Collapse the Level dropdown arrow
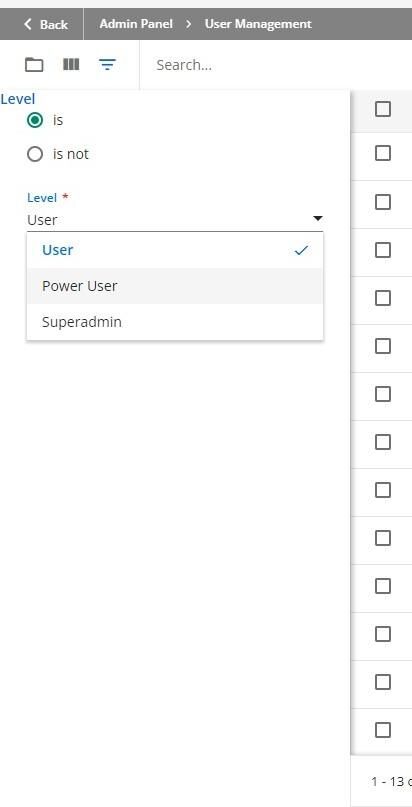 318,219
